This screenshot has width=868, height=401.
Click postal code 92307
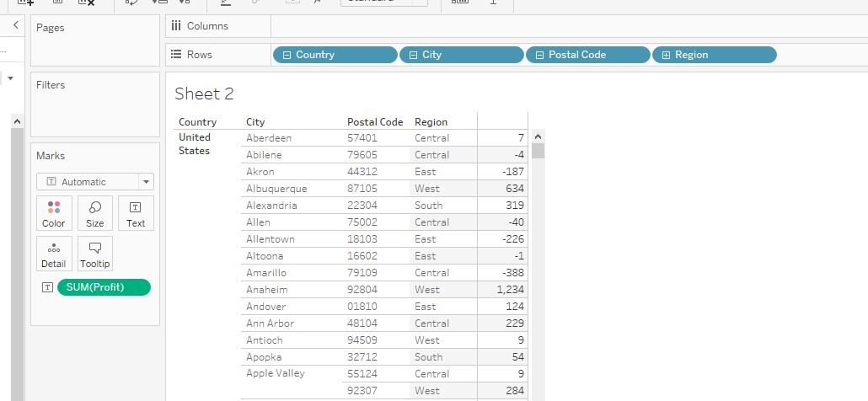pyautogui.click(x=362, y=391)
